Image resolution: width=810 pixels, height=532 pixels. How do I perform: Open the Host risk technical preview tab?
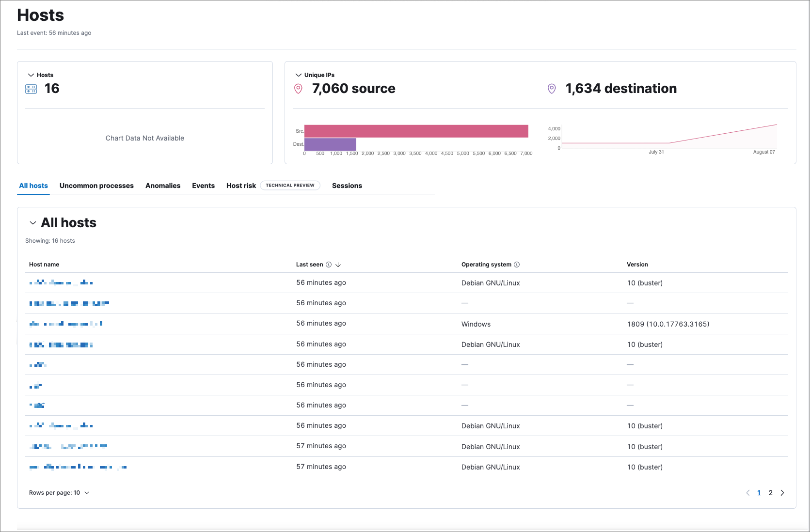[x=241, y=186]
